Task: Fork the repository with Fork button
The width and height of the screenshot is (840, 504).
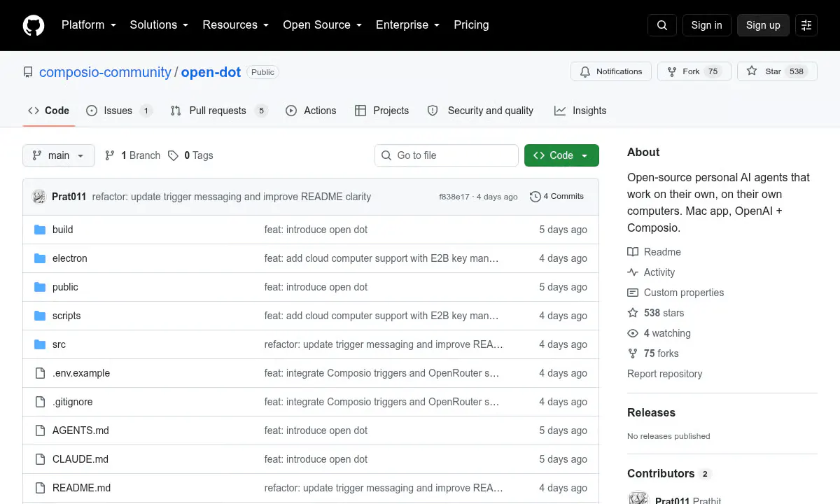Action: (x=694, y=71)
